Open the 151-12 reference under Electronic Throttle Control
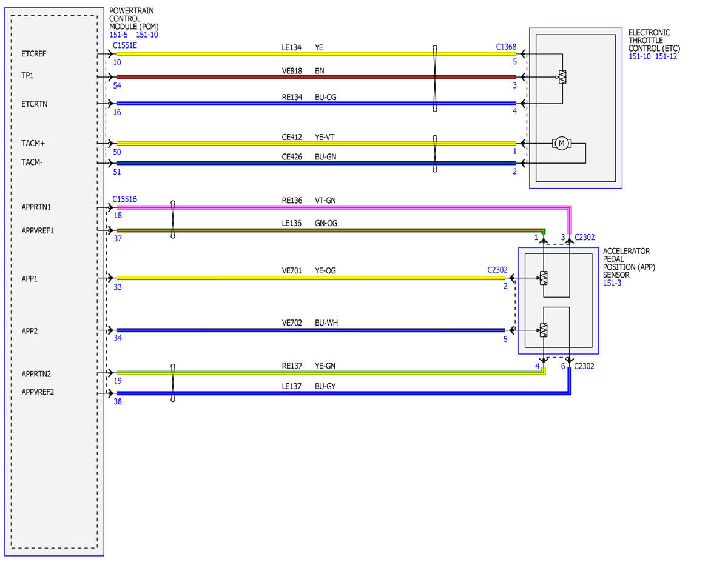This screenshot has height=562, width=728. tap(666, 56)
